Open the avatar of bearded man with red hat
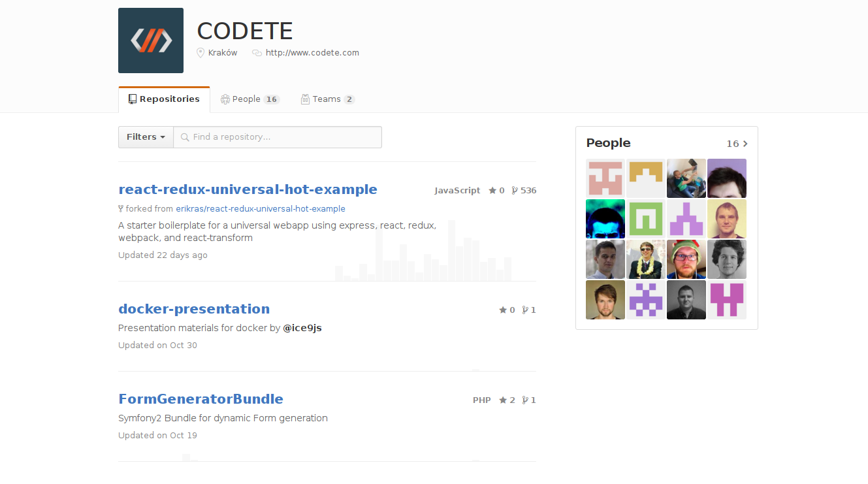Viewport: 868px width, 484px height. pos(686,259)
